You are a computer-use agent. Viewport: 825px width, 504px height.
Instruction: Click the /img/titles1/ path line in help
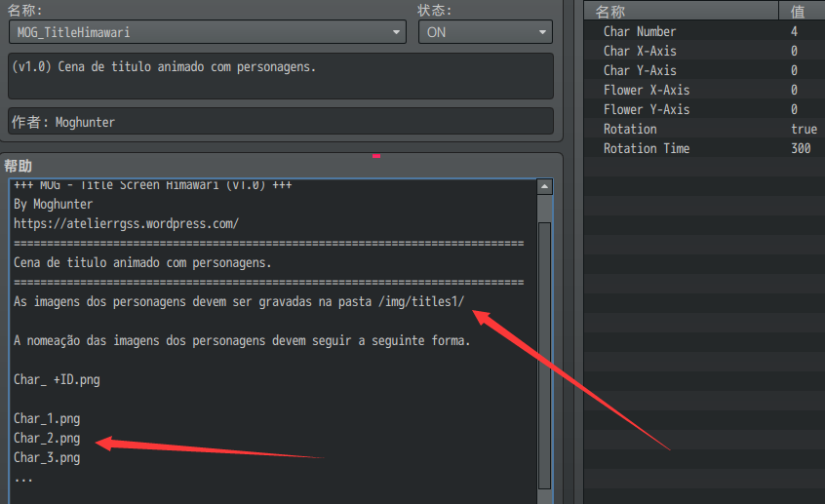tap(239, 301)
